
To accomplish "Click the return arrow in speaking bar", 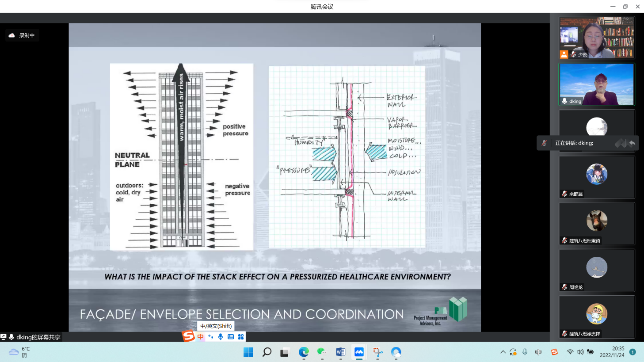I will point(632,143).
